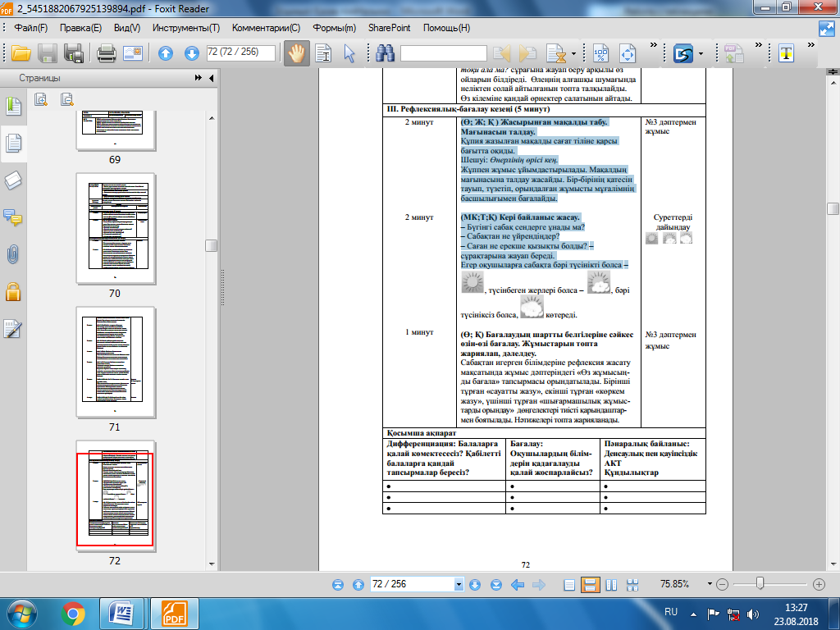Select page 71 thumbnail
Screen dimensions: 840x630
click(115, 362)
